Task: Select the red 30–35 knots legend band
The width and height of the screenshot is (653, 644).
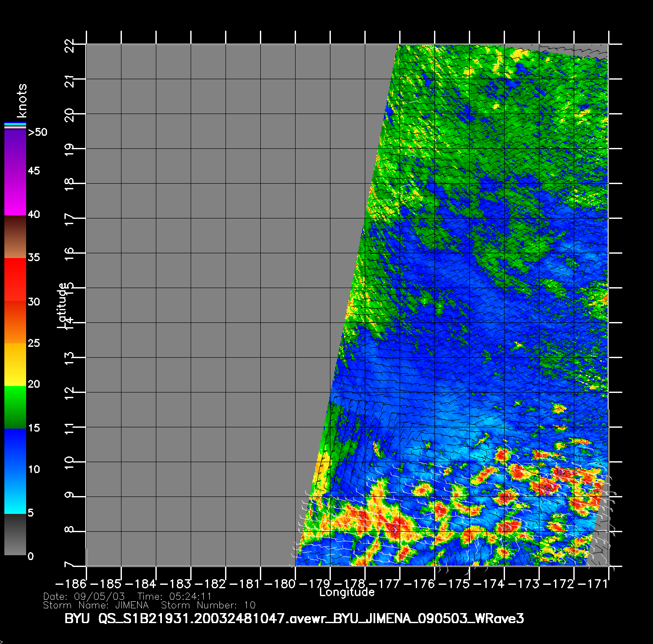Action: pyautogui.click(x=15, y=279)
